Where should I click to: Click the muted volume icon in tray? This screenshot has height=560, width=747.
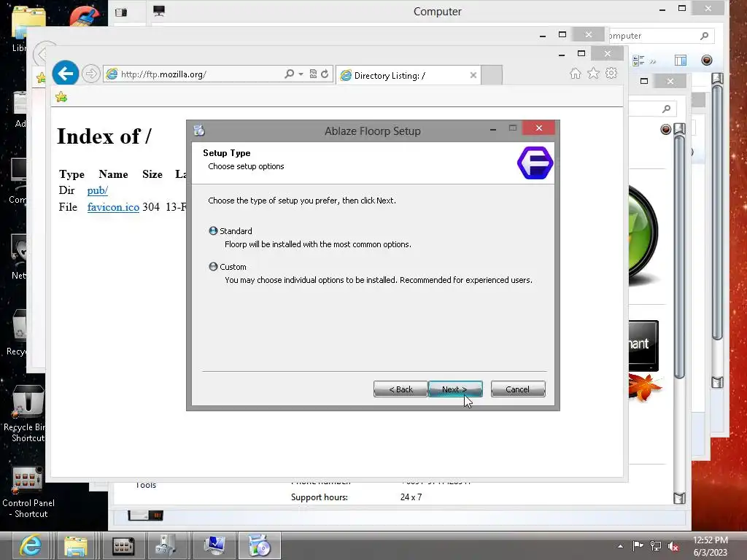point(673,546)
